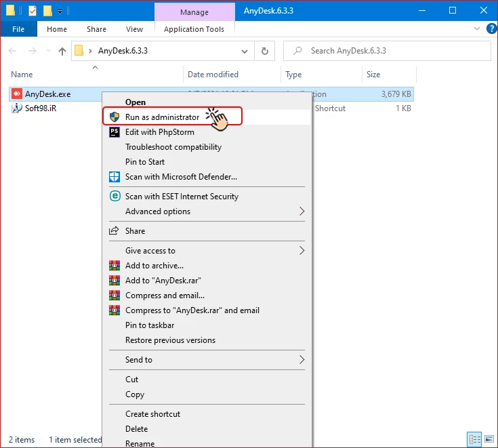
Task: Click the AnyDesk.exe application icon
Action: (16, 94)
